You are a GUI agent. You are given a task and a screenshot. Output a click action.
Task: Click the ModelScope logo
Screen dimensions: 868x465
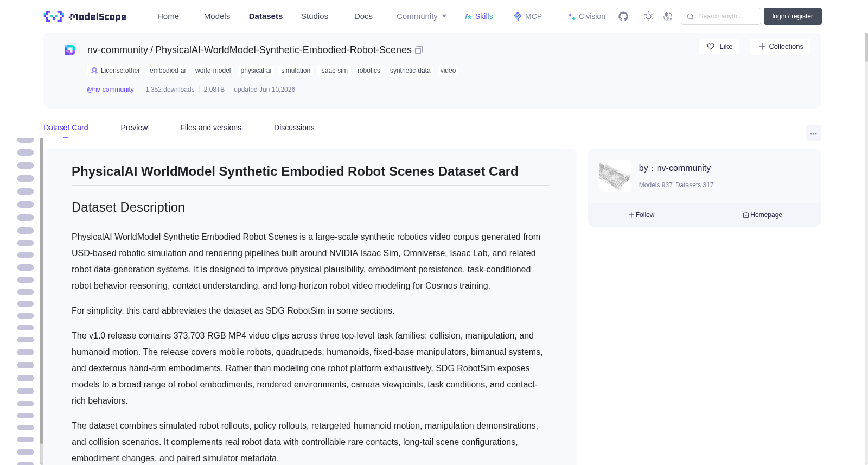click(85, 16)
